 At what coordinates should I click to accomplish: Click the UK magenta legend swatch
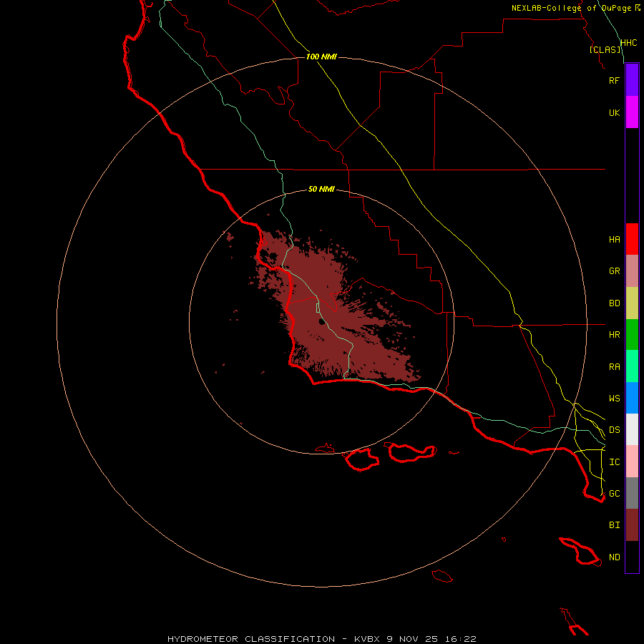[x=632, y=112]
